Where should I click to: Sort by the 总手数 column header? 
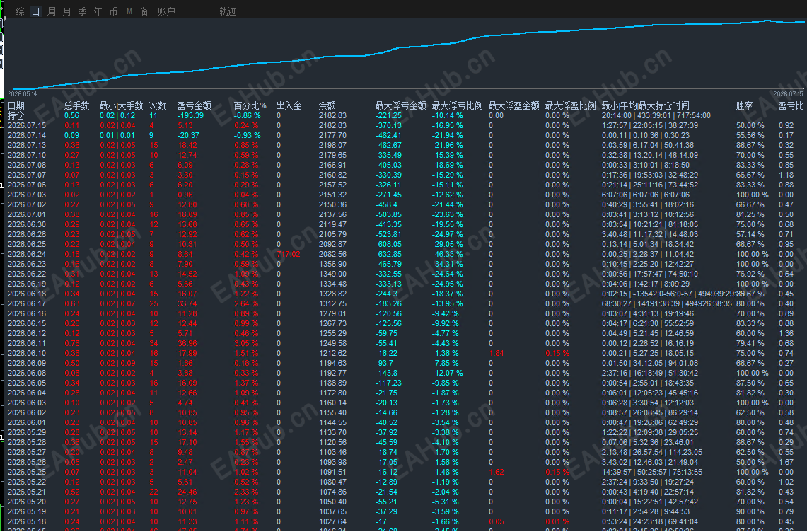[76, 105]
